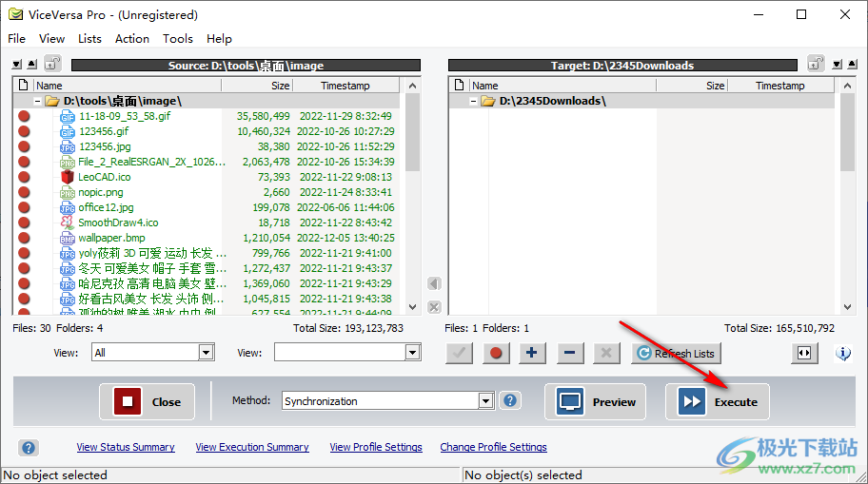This screenshot has width=868, height=484.
Task: Click the target Size column header
Action: (692, 86)
